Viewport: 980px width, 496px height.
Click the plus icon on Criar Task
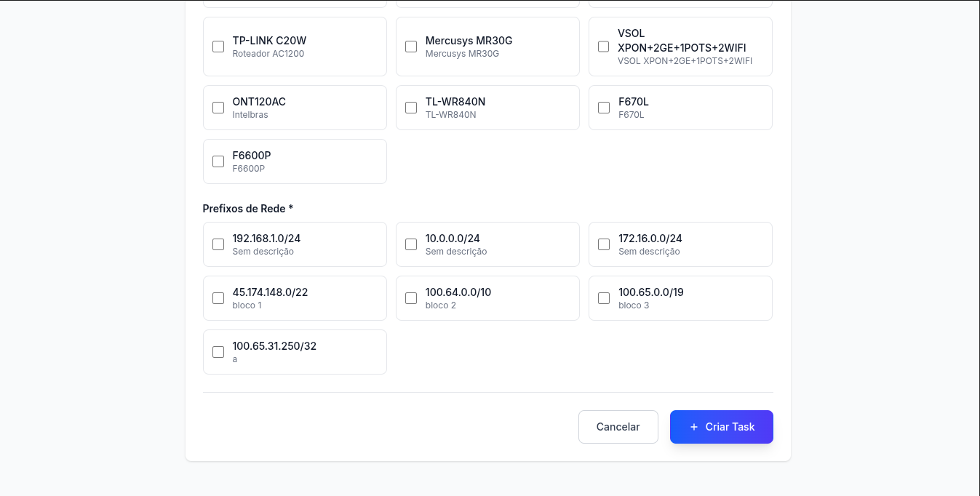[693, 427]
